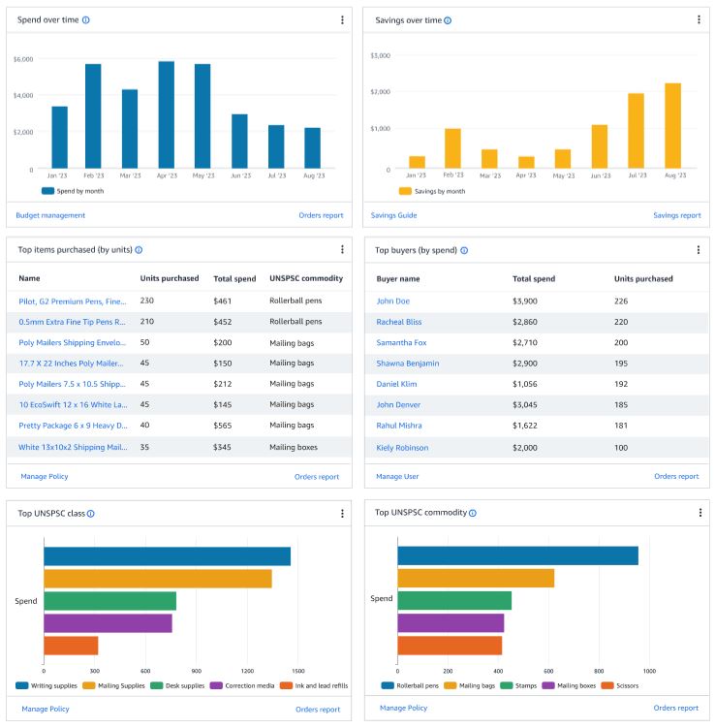Open buyer Racheal Bliss
The height and width of the screenshot is (728, 715).
399,322
